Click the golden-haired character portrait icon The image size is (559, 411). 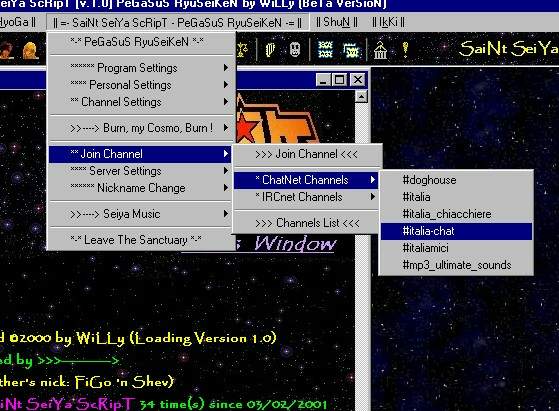tap(30, 50)
